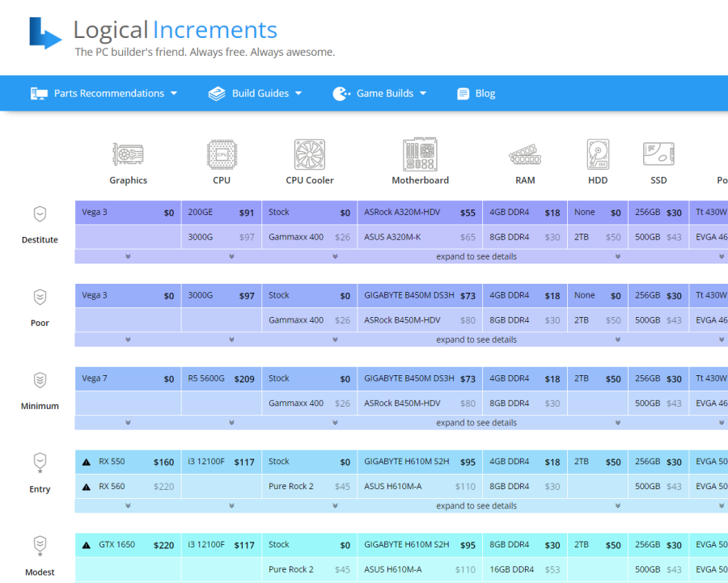Click the Poor tier badge icon
Image resolution: width=728 pixels, height=583 pixels.
click(40, 297)
